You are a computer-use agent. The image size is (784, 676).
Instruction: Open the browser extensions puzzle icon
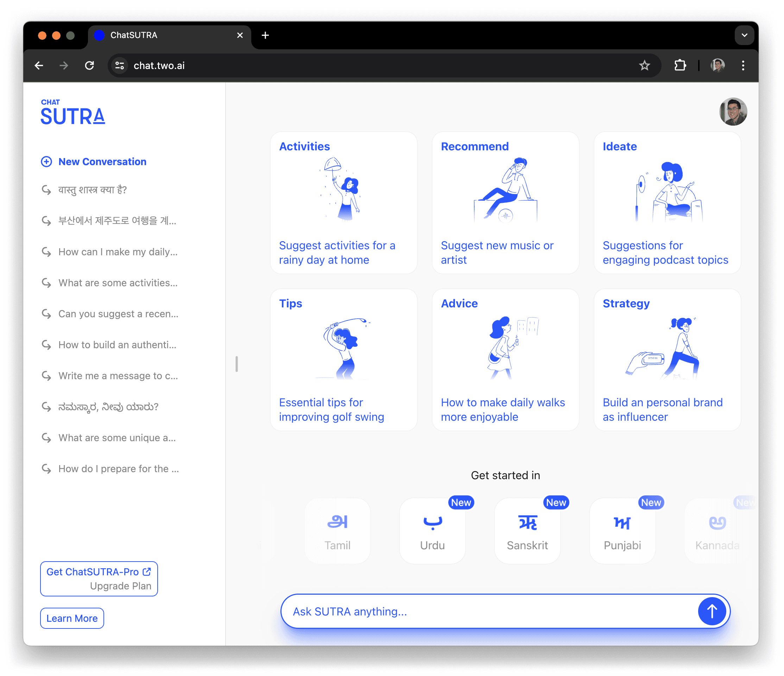pos(680,65)
